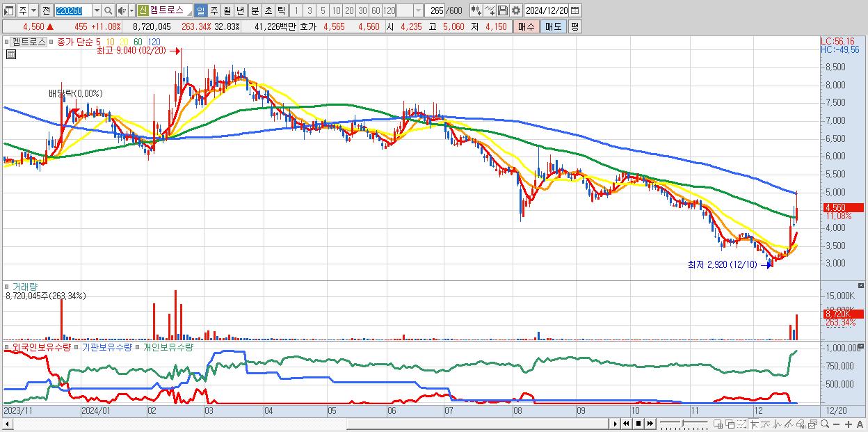
Task: Click the bottom zoom slider handle
Action: [x=682, y=423]
